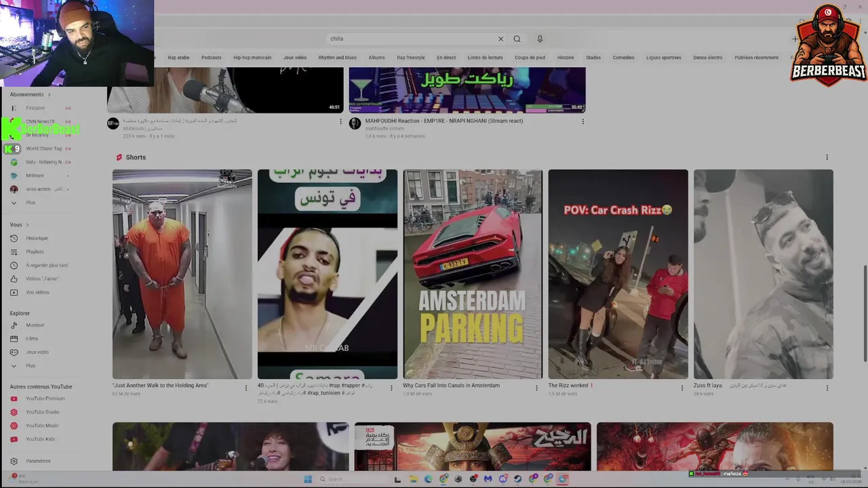Open Discord from the taskbar
The image size is (868, 488).
(x=502, y=479)
